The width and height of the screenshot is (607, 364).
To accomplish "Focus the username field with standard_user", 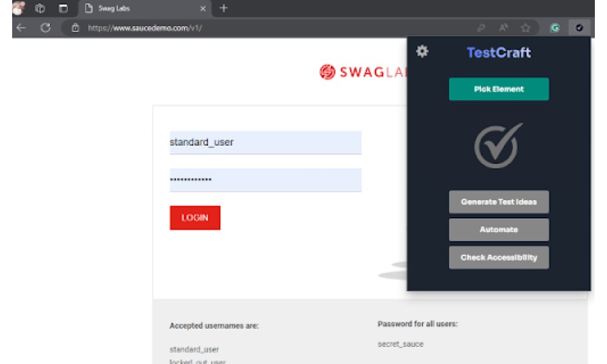I will (265, 143).
